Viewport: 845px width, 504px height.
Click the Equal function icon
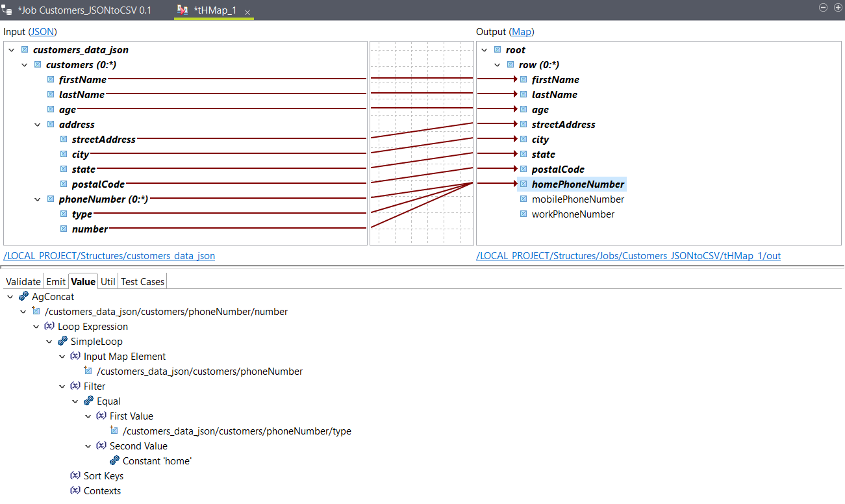click(88, 401)
